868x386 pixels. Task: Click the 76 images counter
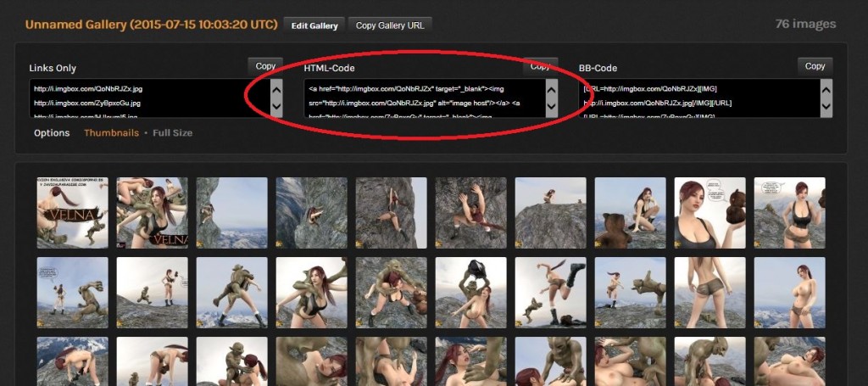[x=805, y=25]
